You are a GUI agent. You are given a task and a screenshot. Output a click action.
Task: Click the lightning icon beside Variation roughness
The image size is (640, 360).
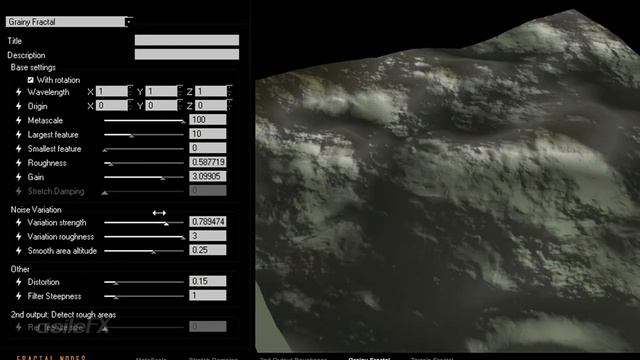pos(18,237)
